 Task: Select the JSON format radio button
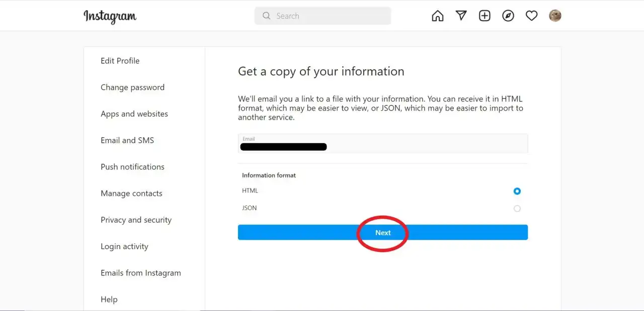pyautogui.click(x=517, y=209)
